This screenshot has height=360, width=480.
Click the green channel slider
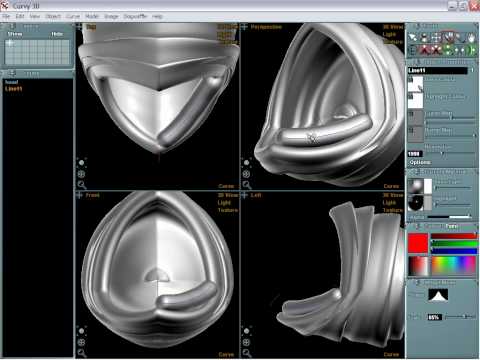tap(454, 244)
